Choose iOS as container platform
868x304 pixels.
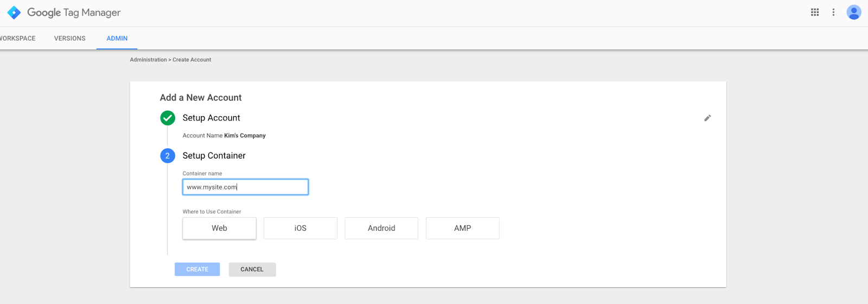tap(301, 228)
